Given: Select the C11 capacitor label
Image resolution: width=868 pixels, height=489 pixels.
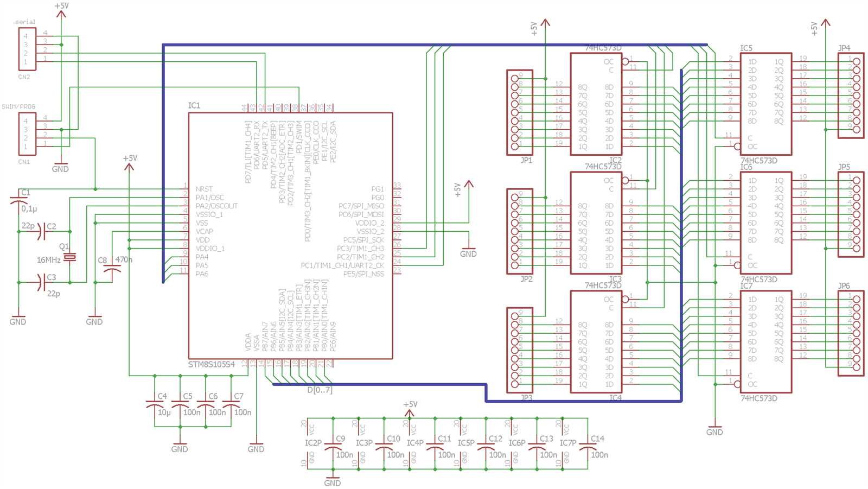Looking at the screenshot, I should click(444, 439).
